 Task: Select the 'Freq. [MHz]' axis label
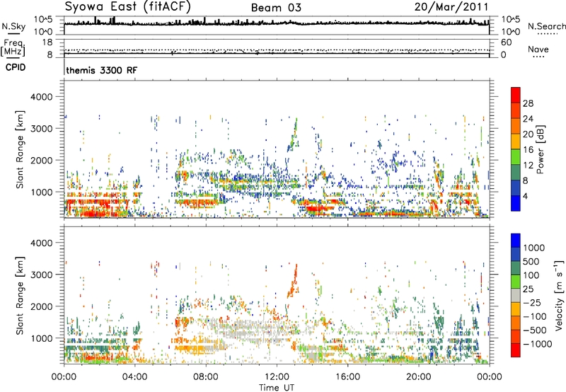(13, 47)
